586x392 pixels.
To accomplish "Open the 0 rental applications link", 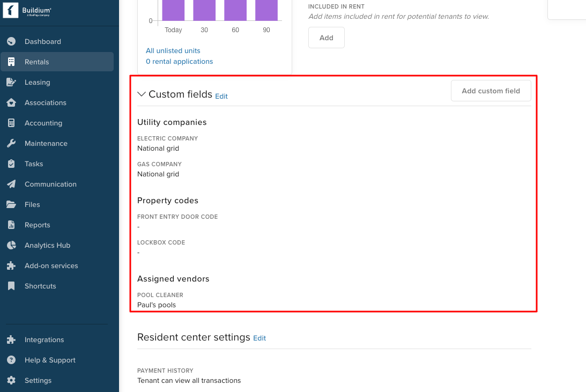I will click(x=179, y=61).
